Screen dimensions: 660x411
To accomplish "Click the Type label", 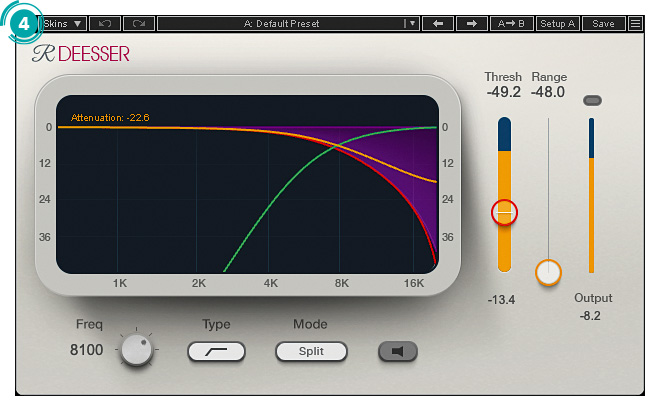I will pyautogui.click(x=216, y=325).
